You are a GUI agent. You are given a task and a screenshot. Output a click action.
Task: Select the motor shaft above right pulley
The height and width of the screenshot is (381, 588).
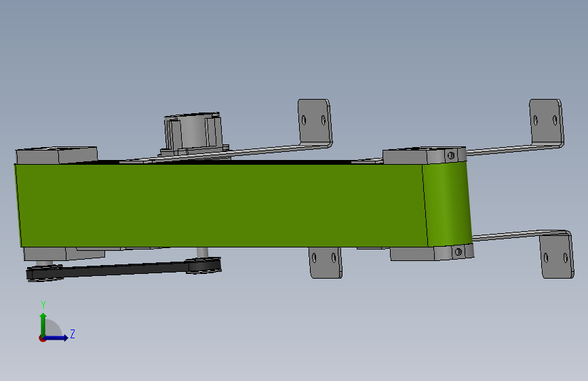click(203, 252)
